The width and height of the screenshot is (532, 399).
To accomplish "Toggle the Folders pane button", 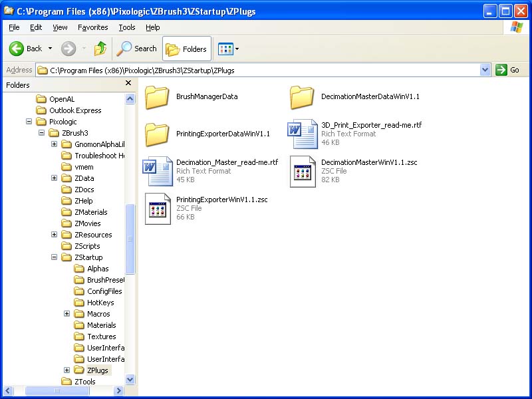I will 187,49.
